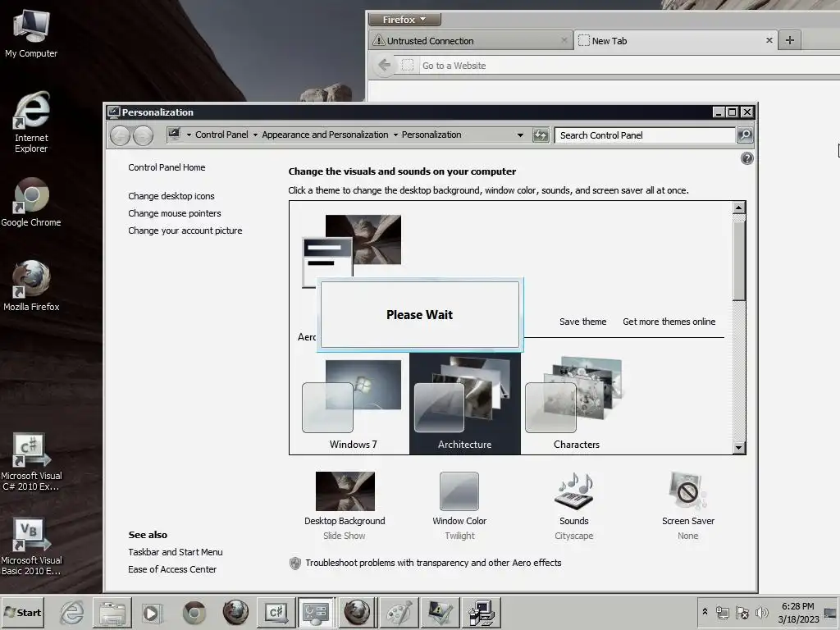Screen dimensions: 840x630
Task: Go back in Personalization window
Action: (x=120, y=135)
